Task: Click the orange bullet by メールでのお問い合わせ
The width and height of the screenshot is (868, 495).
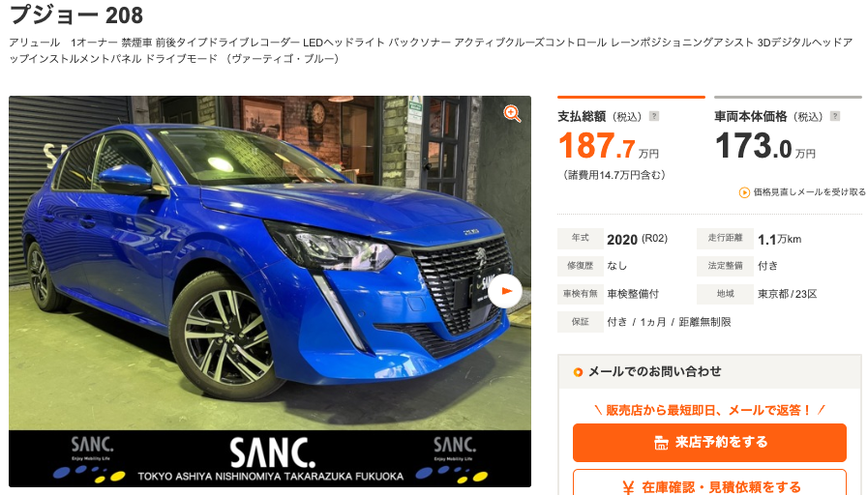Action: point(578,372)
